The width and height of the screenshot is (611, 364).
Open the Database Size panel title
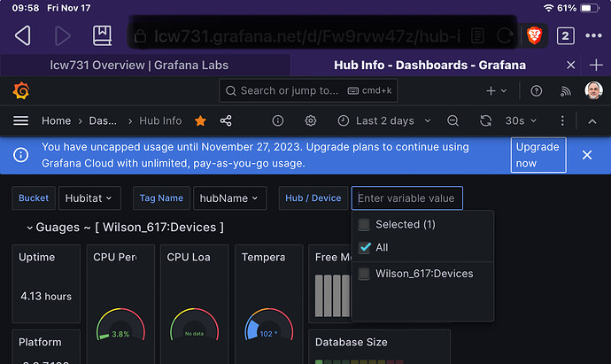351,342
